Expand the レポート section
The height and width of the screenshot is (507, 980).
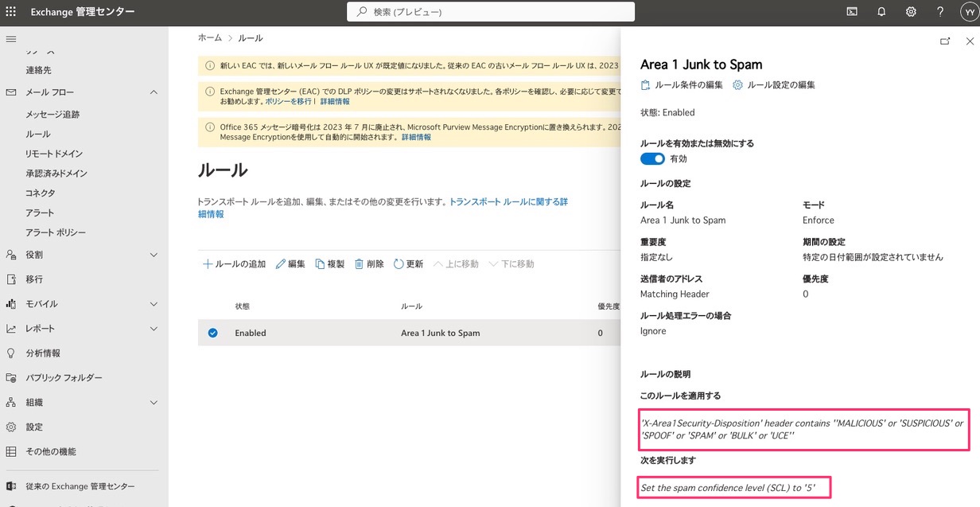coord(154,327)
